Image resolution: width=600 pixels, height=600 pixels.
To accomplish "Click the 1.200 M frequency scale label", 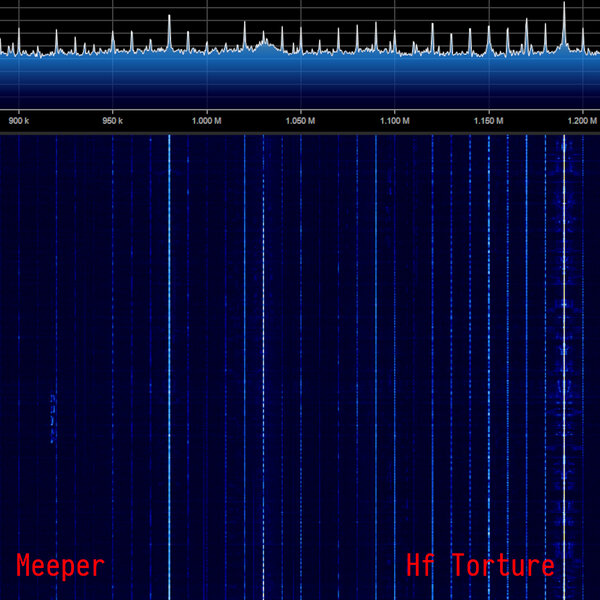I will 581,121.
